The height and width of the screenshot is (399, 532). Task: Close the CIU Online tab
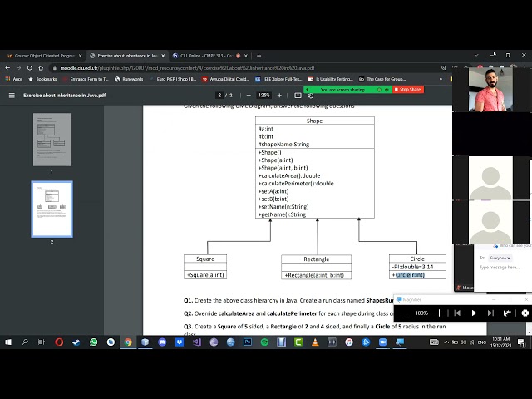coord(246,56)
